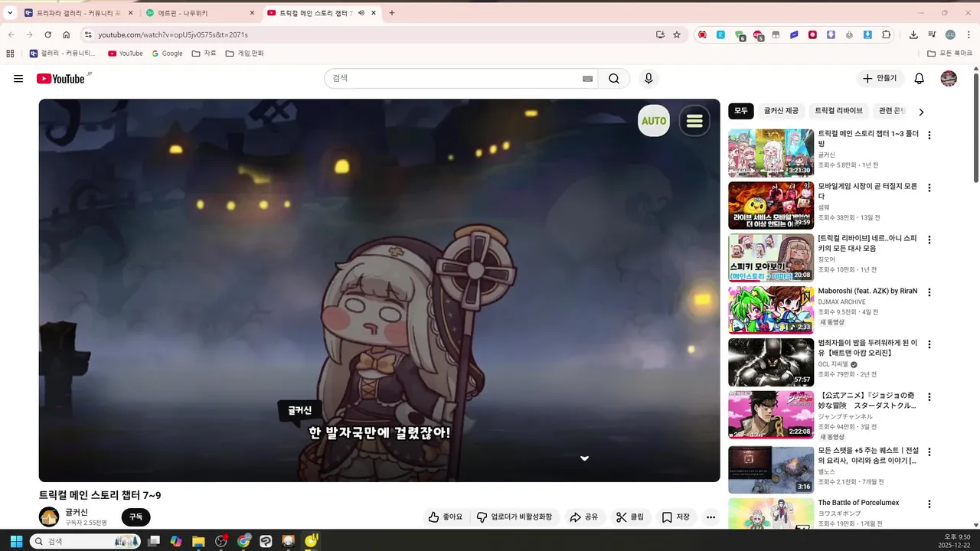The width and height of the screenshot is (980, 551).
Task: Select the 글커신 제공 filter chip
Action: click(x=781, y=111)
